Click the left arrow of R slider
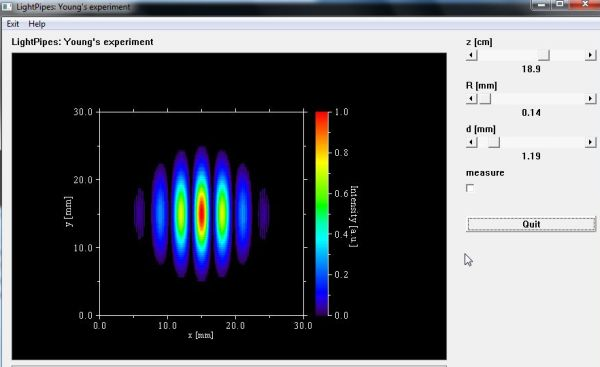Viewport: 600px width, 367px height. coord(471,99)
